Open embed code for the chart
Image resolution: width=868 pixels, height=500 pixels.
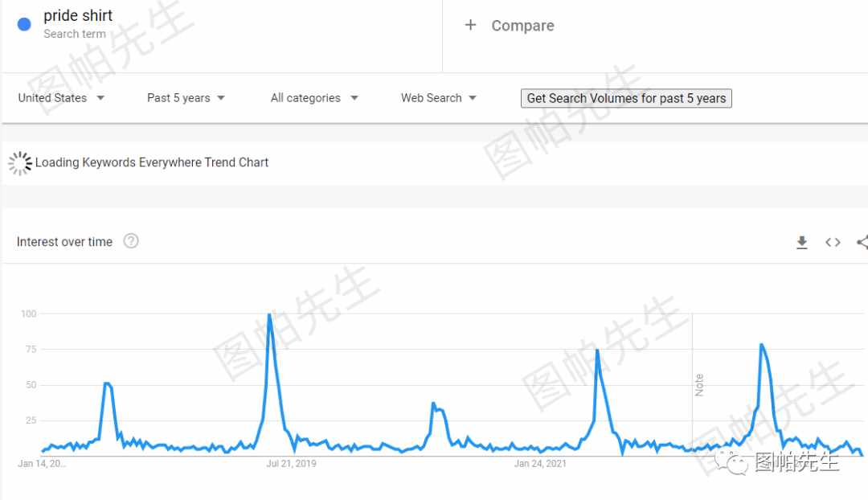(x=833, y=242)
